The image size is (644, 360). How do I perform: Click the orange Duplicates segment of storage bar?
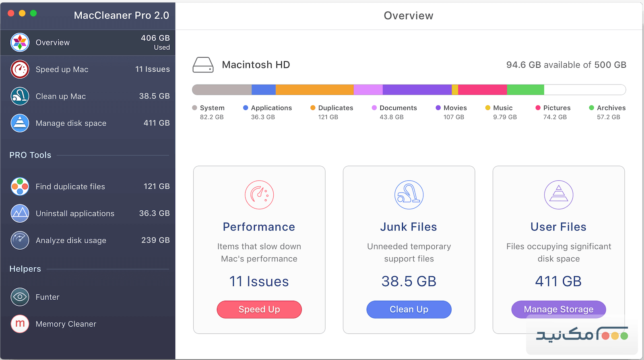314,90
